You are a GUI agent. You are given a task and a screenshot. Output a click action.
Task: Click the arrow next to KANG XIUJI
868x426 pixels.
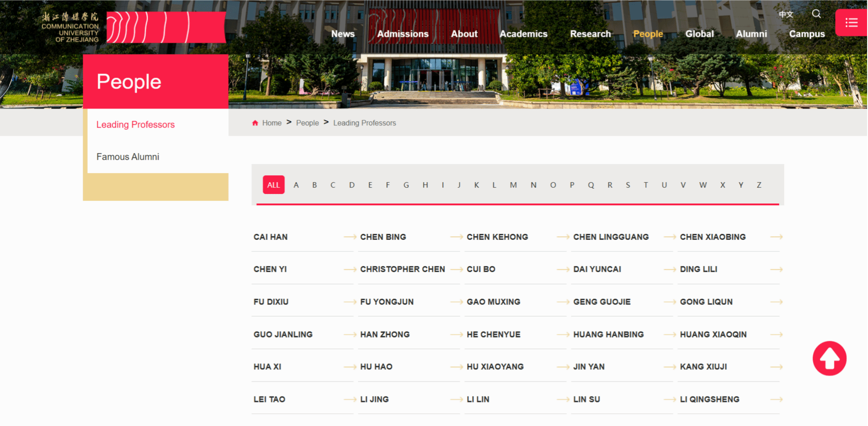coord(776,367)
